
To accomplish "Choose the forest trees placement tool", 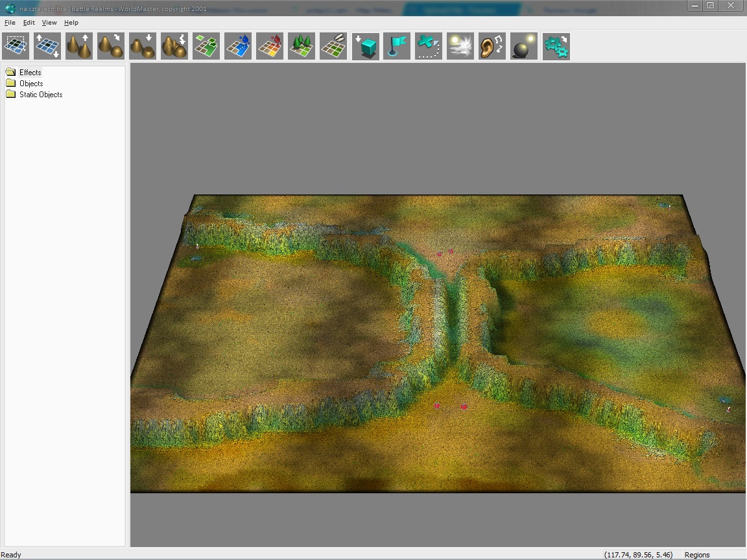I will (x=302, y=46).
